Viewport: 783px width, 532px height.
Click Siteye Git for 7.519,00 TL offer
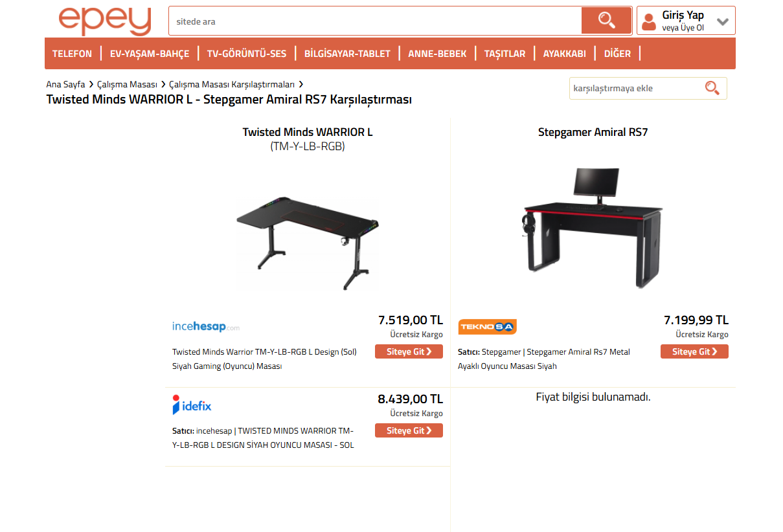click(x=409, y=351)
